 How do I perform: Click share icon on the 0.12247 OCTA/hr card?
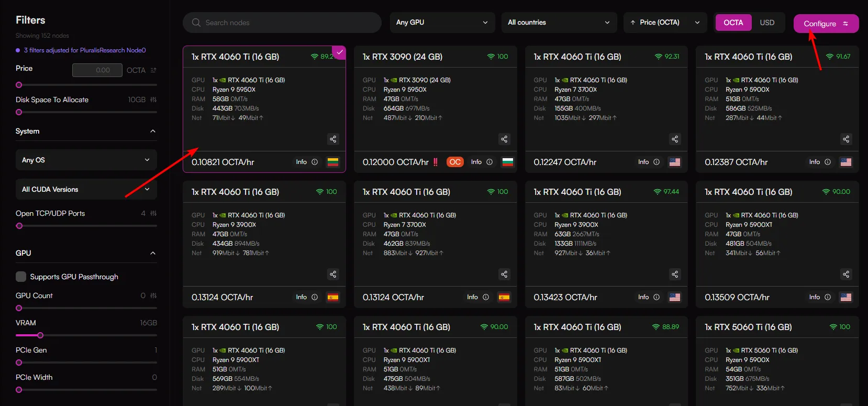[675, 139]
